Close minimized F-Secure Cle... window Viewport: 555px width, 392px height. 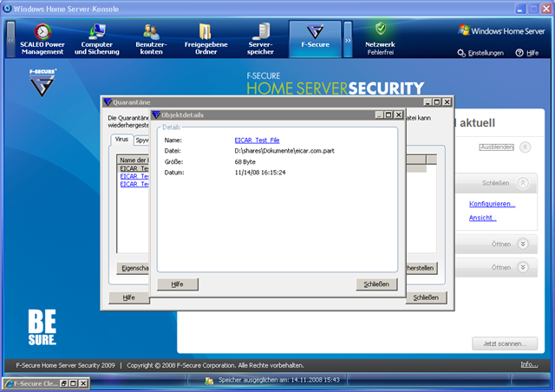tap(83, 383)
